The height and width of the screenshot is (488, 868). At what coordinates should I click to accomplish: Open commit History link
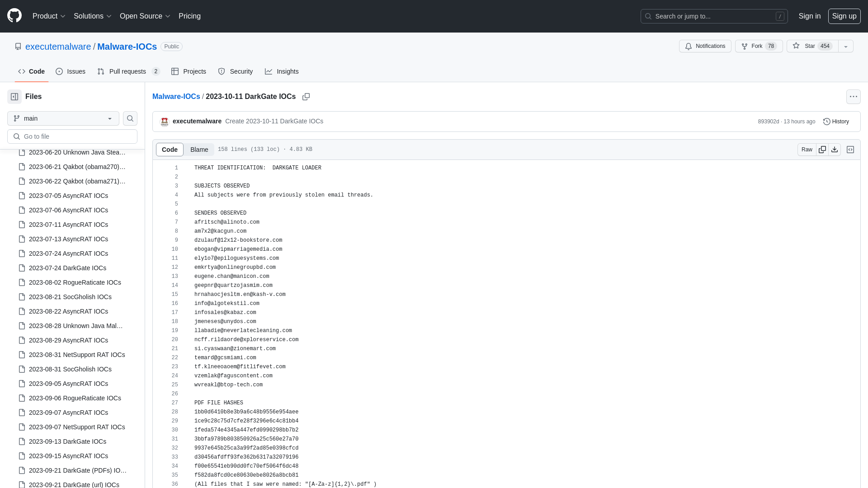pyautogui.click(x=836, y=122)
